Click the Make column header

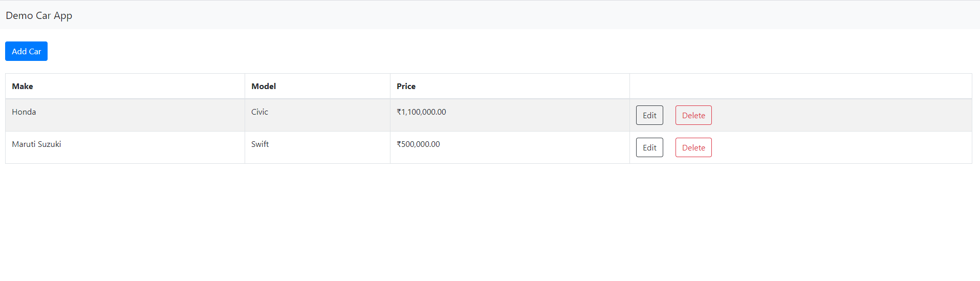(x=23, y=86)
